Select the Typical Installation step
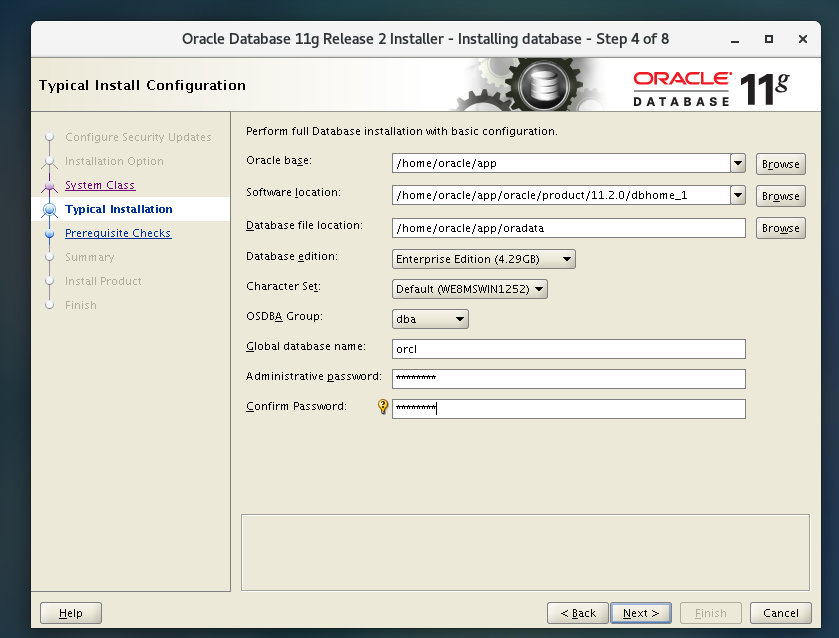839x638 pixels. [119, 209]
